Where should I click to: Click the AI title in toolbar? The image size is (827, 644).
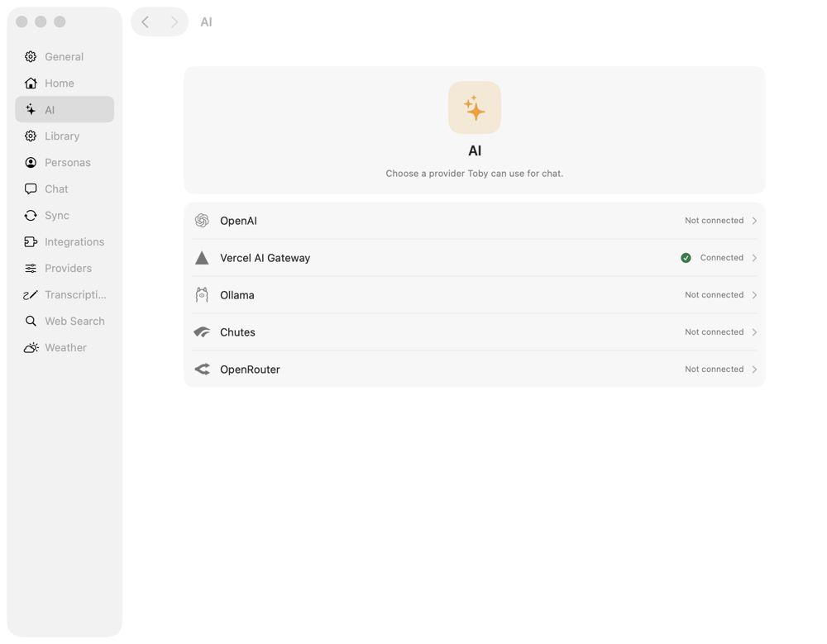tap(206, 22)
